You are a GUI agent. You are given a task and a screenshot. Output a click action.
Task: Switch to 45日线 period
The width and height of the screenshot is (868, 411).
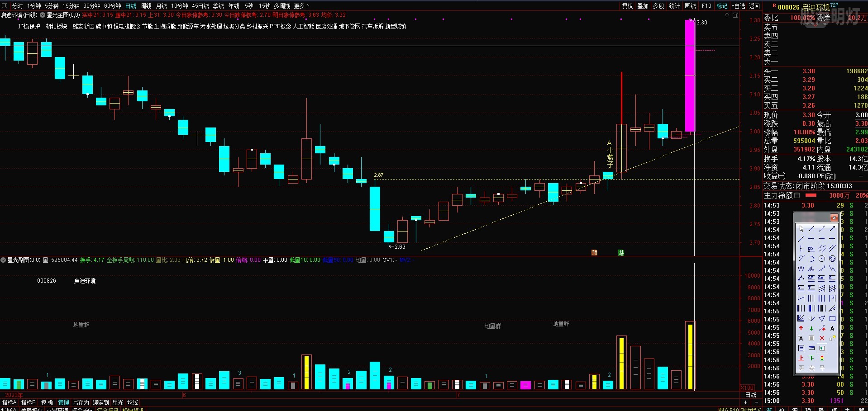[200, 6]
